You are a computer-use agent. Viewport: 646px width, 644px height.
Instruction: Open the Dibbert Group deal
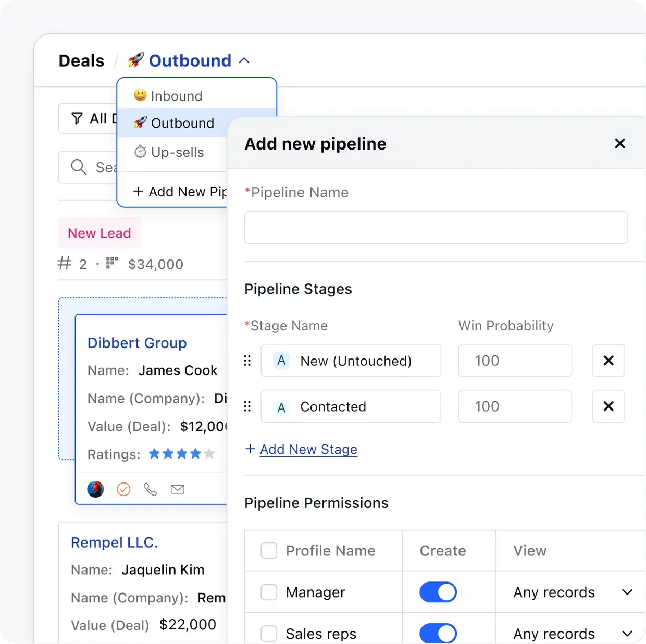pyautogui.click(x=137, y=343)
